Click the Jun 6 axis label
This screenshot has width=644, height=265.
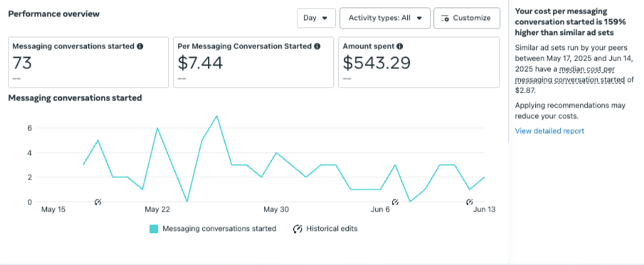point(380,209)
